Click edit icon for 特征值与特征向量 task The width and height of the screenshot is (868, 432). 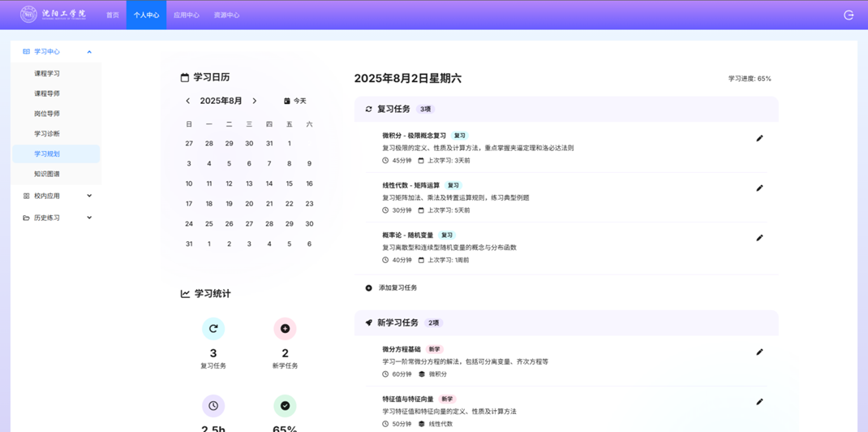(x=759, y=402)
